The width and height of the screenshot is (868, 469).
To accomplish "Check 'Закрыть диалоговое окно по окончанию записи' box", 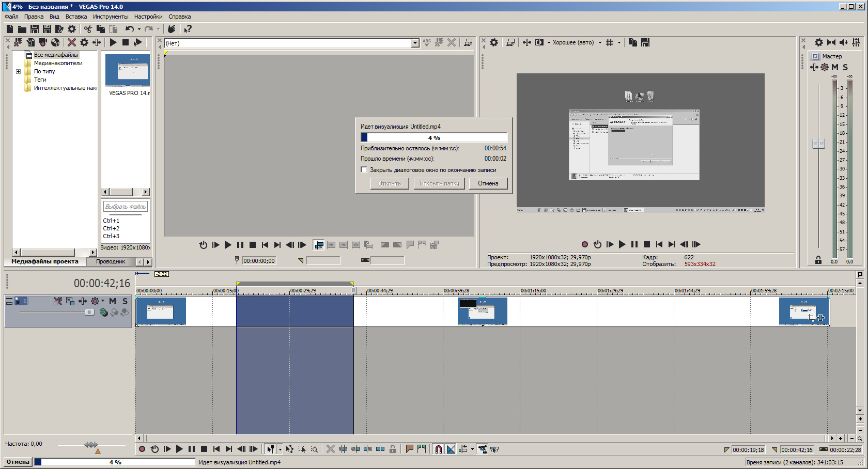I will (x=364, y=170).
